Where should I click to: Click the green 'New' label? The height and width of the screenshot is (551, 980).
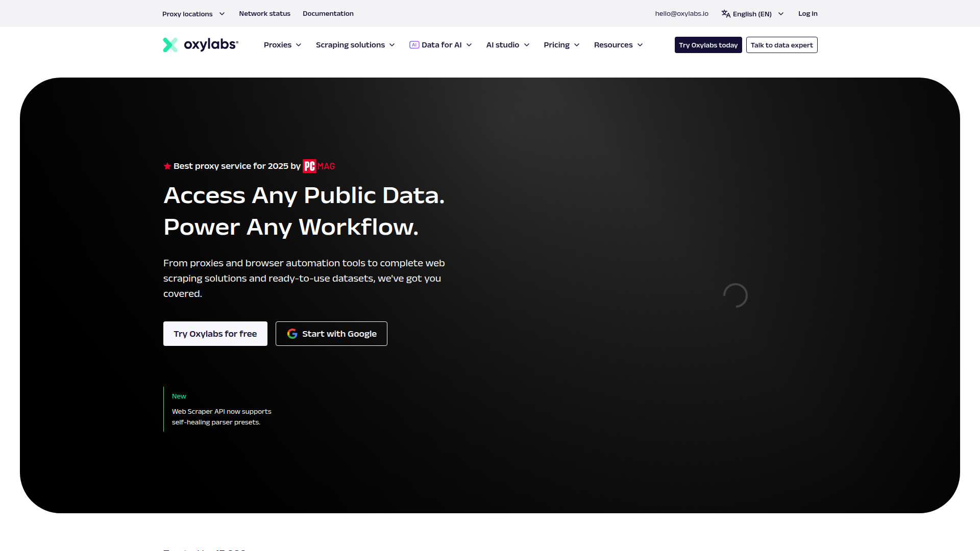click(x=179, y=396)
